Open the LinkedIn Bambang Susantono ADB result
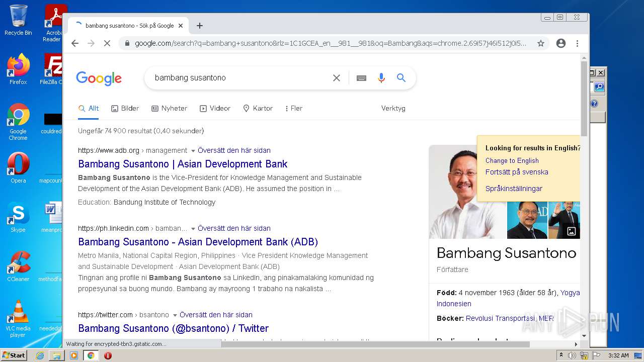 tap(198, 242)
